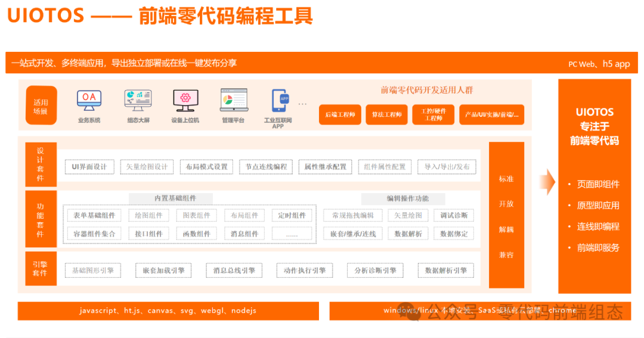The width and height of the screenshot is (644, 338).
Task: Open 属性继承配置
Action: pyautogui.click(x=326, y=167)
